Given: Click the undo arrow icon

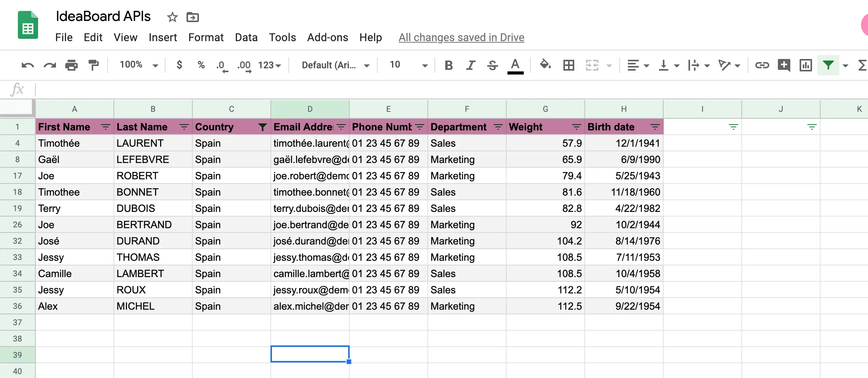Looking at the screenshot, I should tap(28, 65).
